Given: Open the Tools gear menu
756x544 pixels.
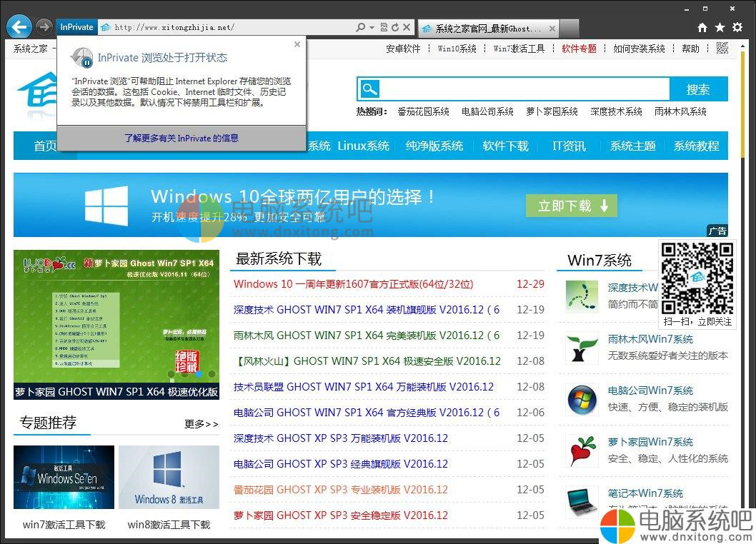Looking at the screenshot, I should 737,27.
